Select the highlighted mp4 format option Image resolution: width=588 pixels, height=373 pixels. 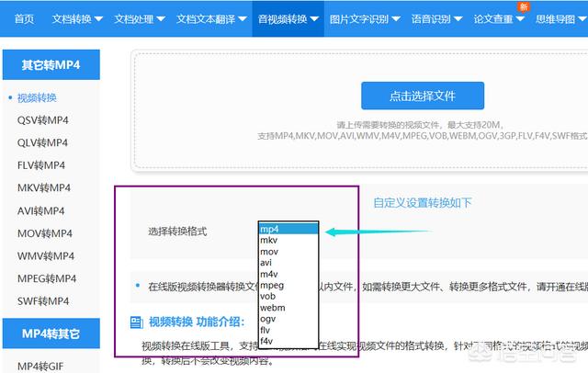[x=288, y=228]
